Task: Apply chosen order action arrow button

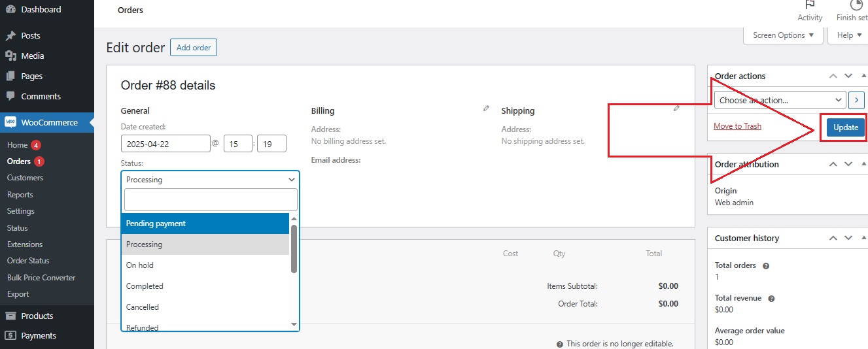Action: [x=857, y=100]
